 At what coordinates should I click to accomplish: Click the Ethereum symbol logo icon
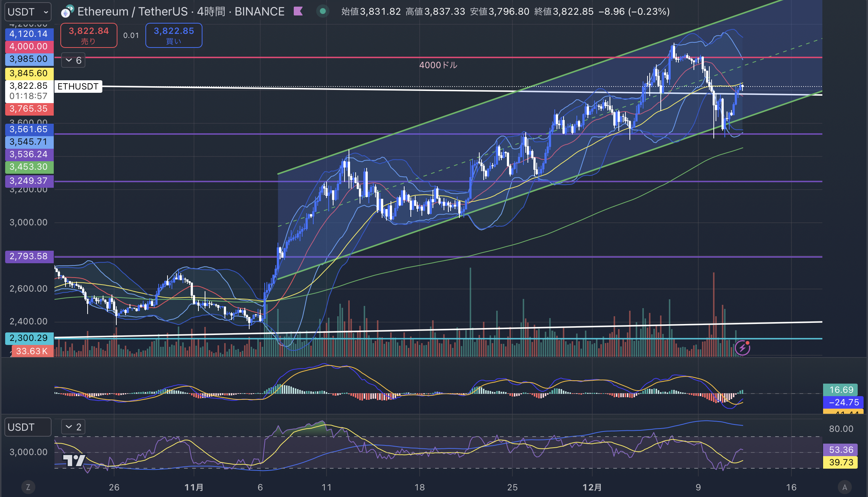pos(67,12)
